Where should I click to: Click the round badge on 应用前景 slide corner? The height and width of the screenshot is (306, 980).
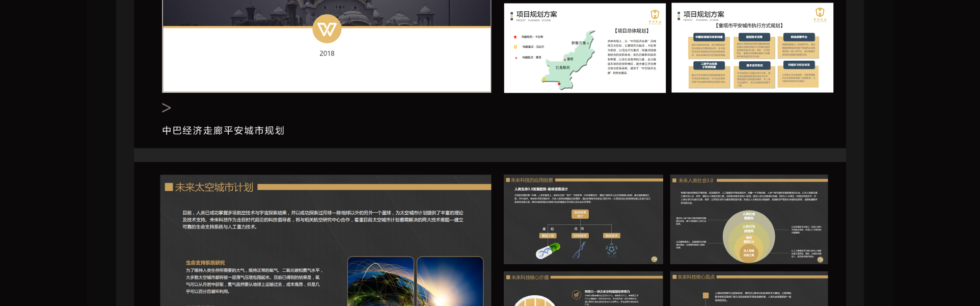[x=655, y=259]
